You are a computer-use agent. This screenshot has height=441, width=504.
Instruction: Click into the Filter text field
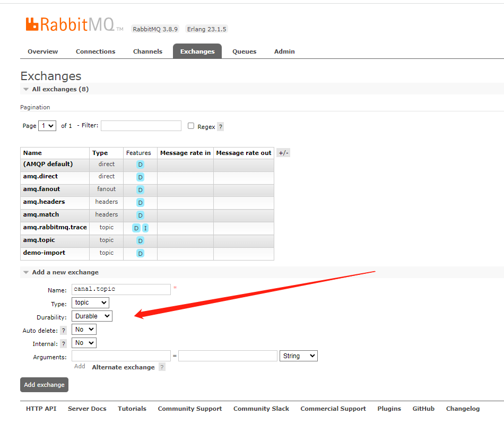point(141,126)
